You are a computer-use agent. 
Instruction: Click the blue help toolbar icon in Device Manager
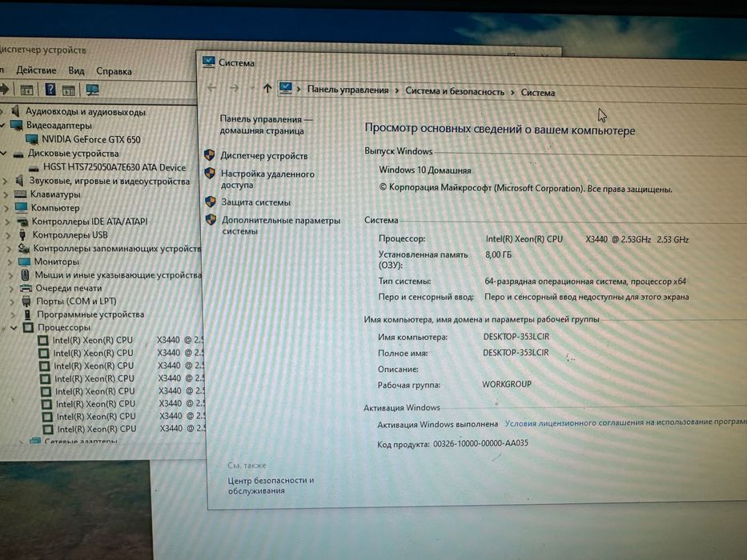pos(50,89)
